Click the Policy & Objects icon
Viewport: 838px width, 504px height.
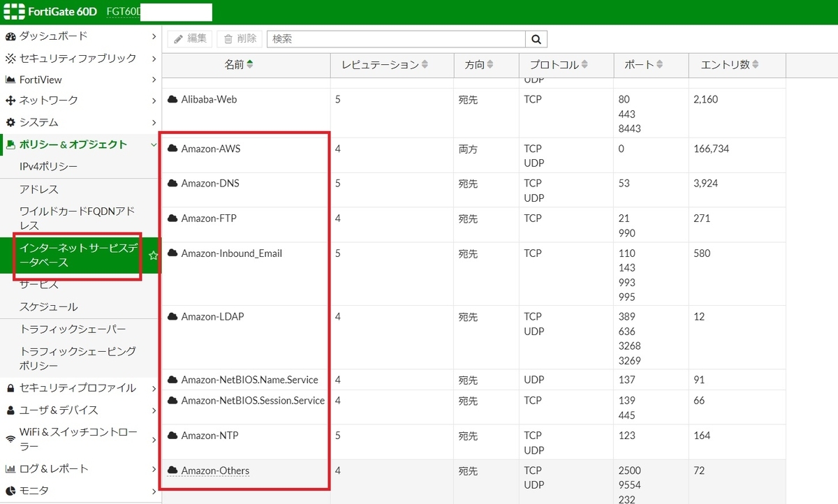coord(10,144)
